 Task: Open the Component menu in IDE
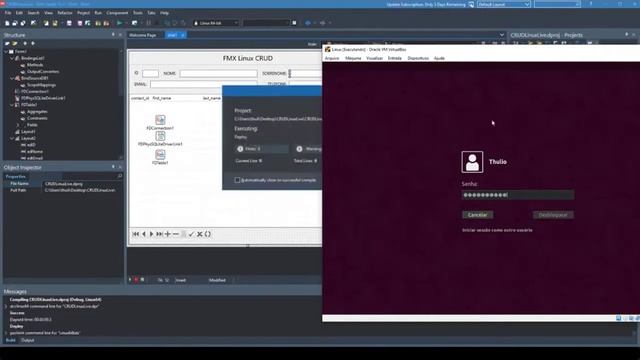click(117, 13)
